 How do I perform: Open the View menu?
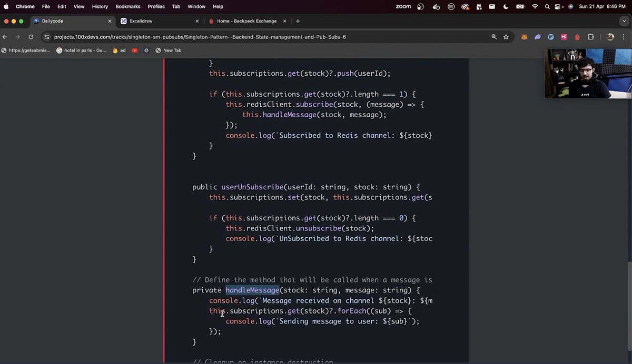(79, 6)
